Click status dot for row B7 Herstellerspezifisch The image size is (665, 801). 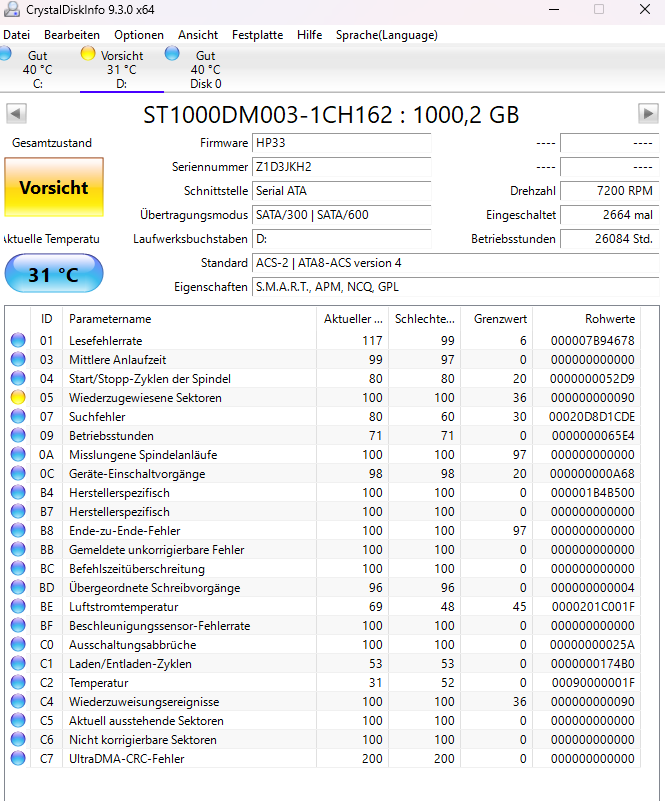18,511
